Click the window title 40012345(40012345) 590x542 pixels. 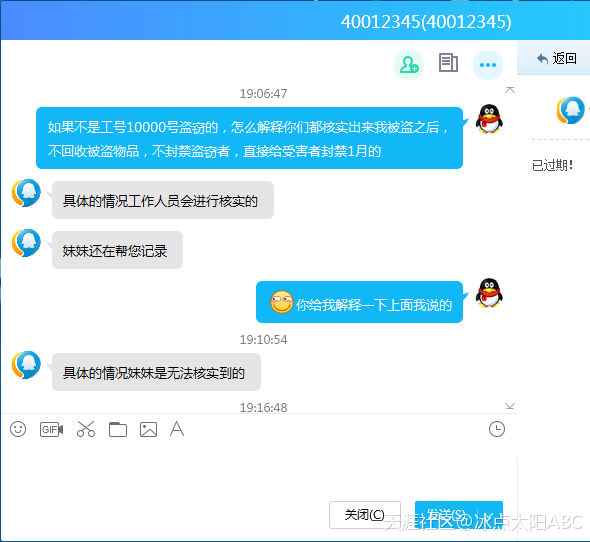(x=426, y=22)
